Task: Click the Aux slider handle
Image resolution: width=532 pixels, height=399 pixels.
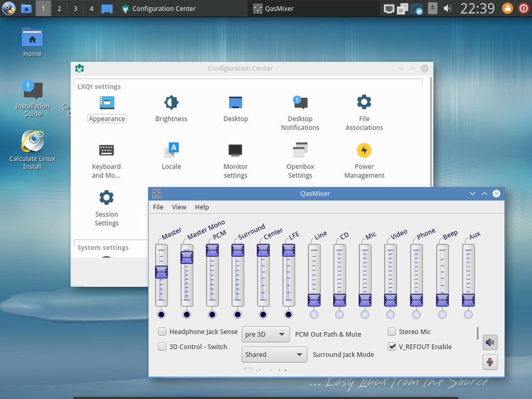Action: 468,300
